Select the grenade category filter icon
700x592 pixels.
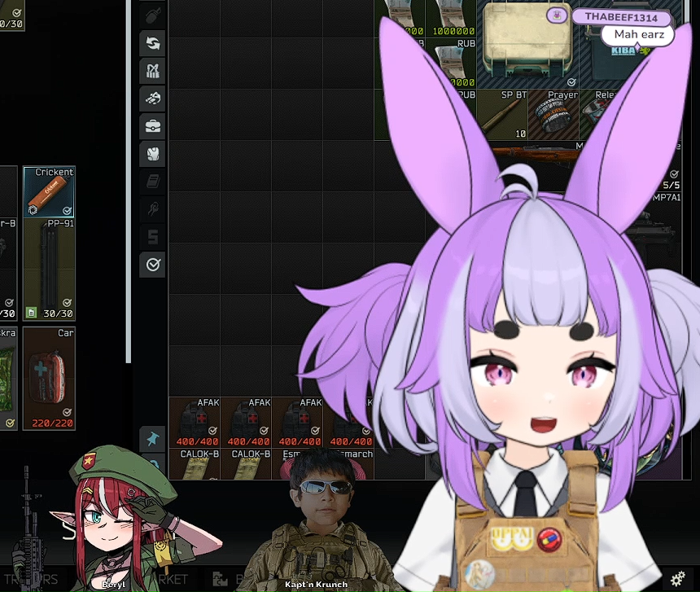(x=153, y=16)
